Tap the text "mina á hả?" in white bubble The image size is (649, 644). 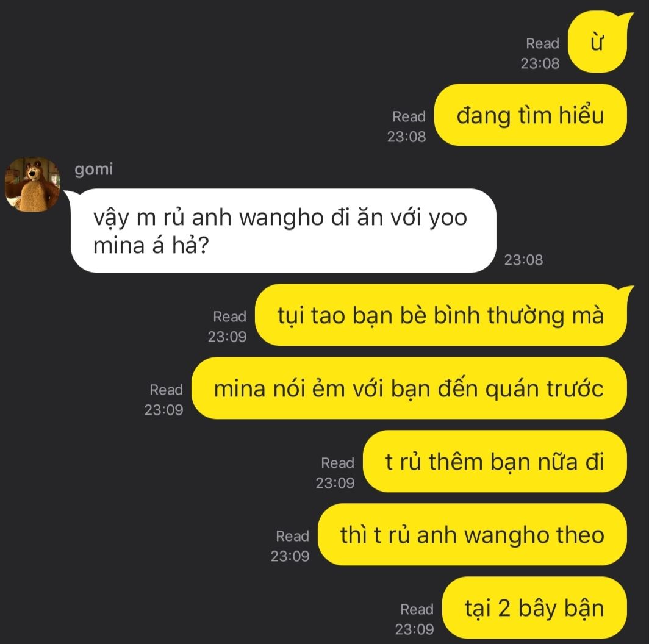click(151, 245)
